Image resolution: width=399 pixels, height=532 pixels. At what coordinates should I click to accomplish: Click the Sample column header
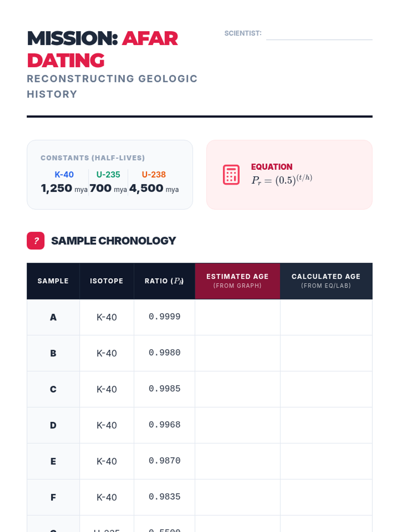click(x=53, y=281)
